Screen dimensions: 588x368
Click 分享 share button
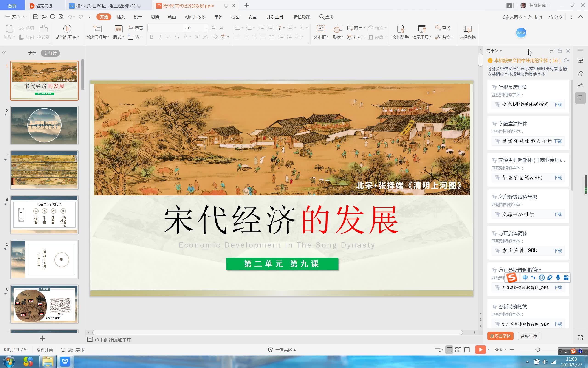555,17
